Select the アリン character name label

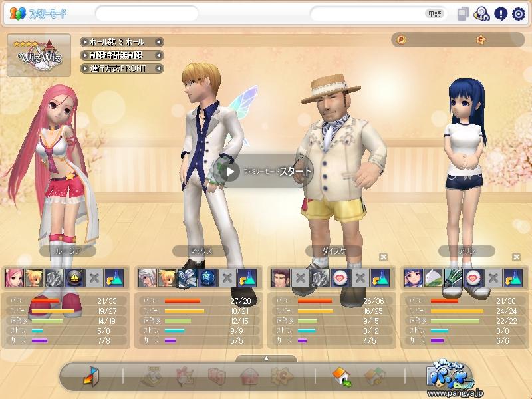[467, 251]
